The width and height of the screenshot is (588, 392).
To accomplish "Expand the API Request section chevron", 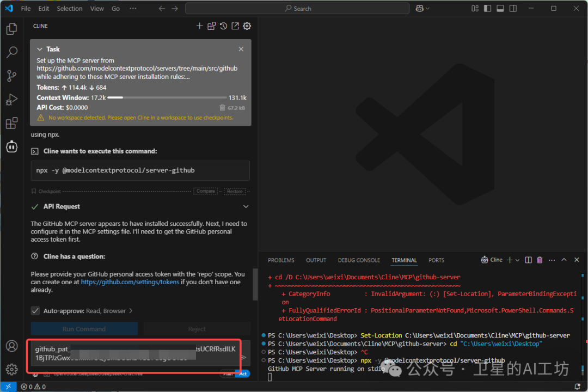I will pyautogui.click(x=246, y=206).
